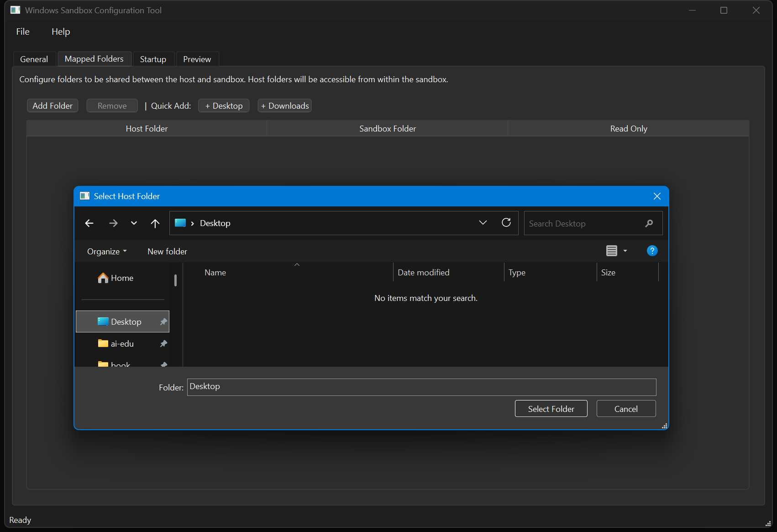Open the blue help question mark

(x=652, y=251)
